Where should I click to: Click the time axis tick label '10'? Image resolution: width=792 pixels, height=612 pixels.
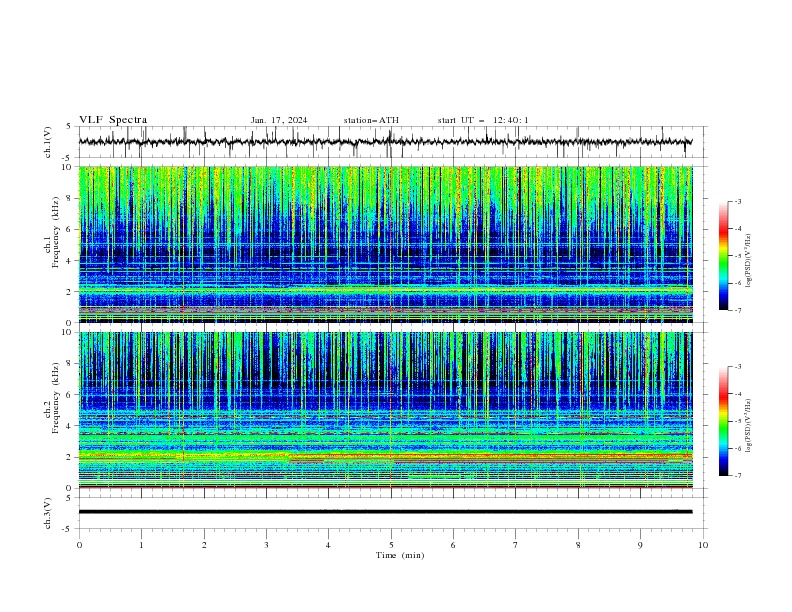pyautogui.click(x=703, y=545)
